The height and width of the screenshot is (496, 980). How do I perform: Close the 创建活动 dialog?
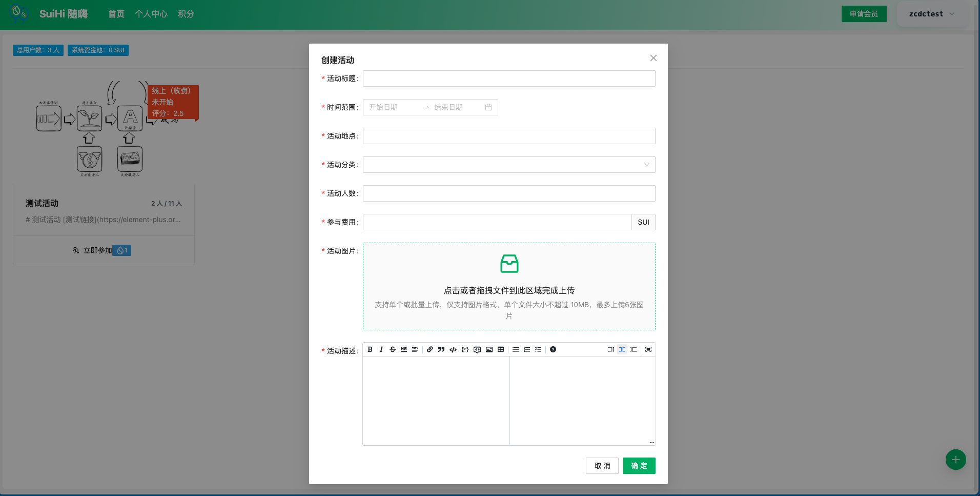(654, 58)
